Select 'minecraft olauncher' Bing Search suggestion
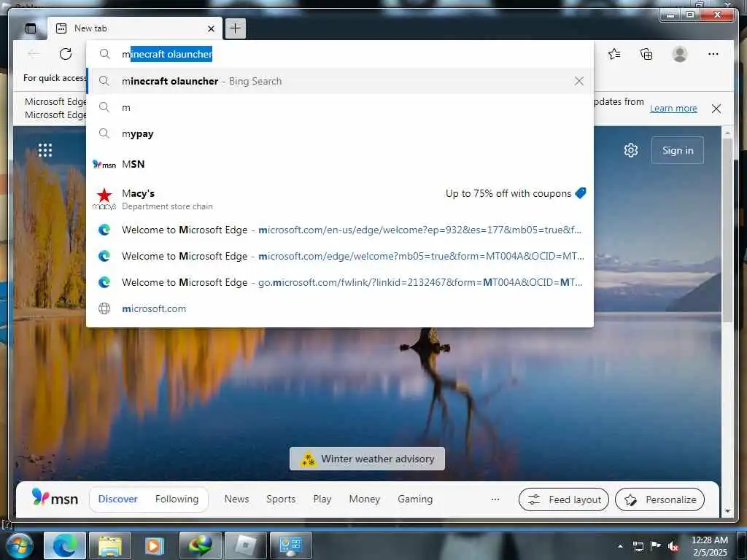Viewport: 747px width, 560px height. [x=340, y=81]
